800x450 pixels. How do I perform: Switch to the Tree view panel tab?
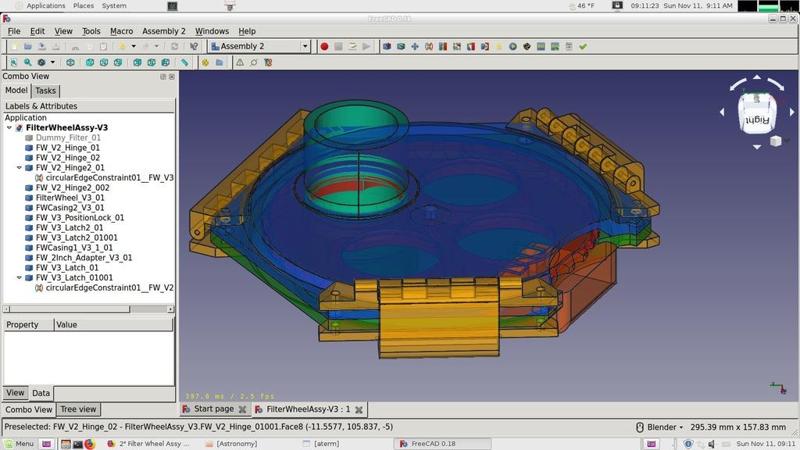(x=78, y=409)
